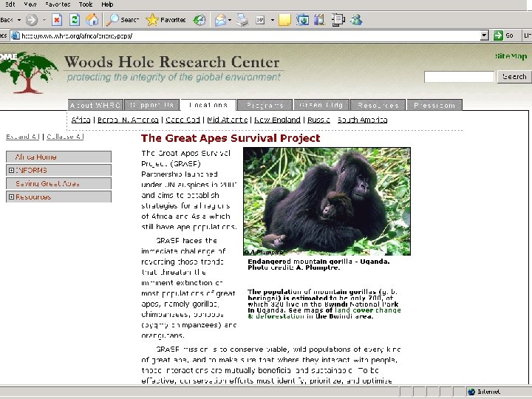Click the Mail envelope icon
This screenshot has width=532, height=399.
(220, 19)
